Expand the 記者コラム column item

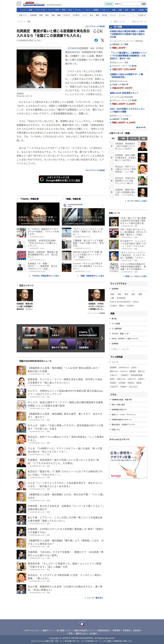(128, 429)
